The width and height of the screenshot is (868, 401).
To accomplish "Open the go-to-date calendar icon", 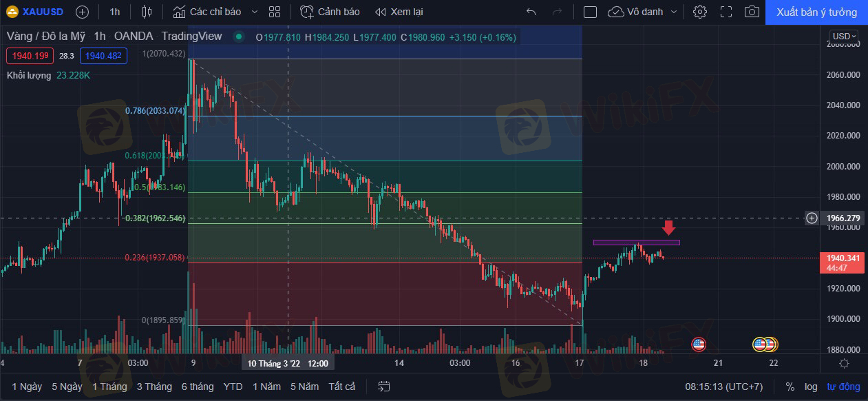I will click(384, 387).
